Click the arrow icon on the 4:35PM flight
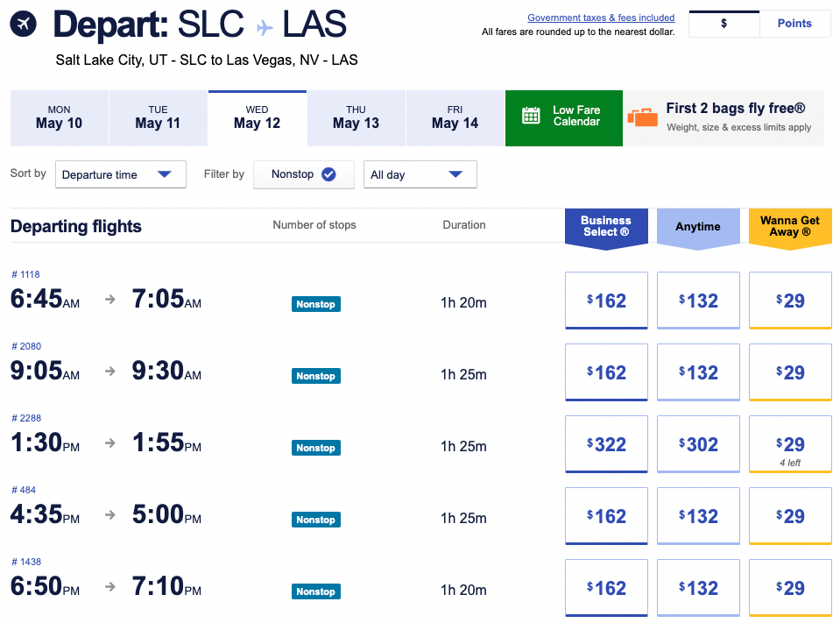The width and height of the screenshot is (840, 623). [x=110, y=515]
